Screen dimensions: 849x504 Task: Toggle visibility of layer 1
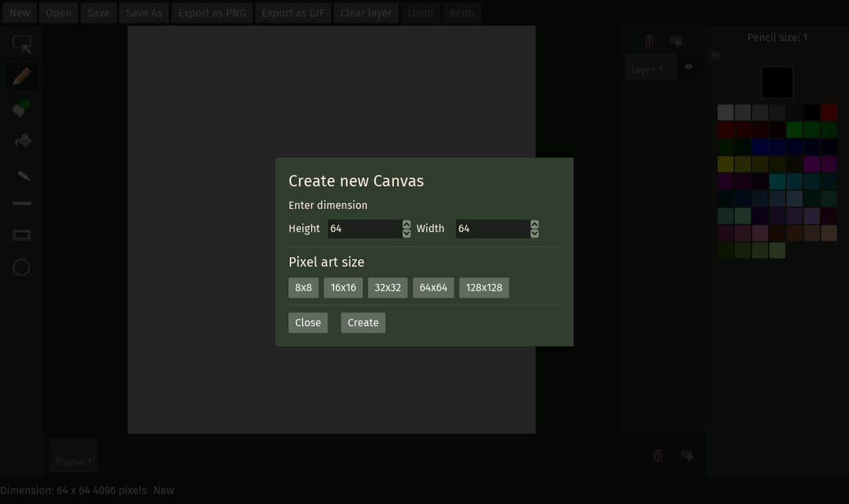[688, 67]
